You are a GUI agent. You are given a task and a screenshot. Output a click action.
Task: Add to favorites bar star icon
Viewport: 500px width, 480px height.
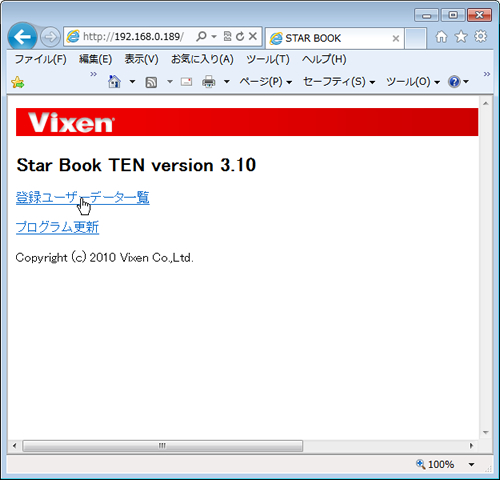17,82
